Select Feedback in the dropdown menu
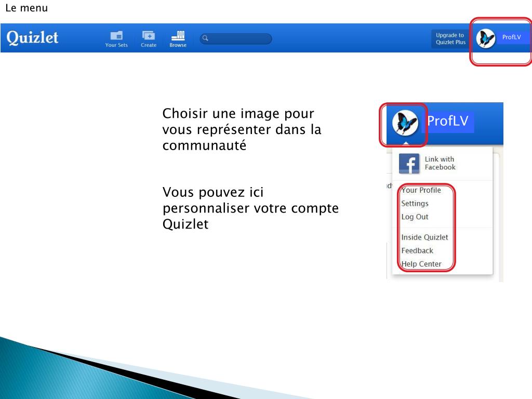Viewport: 532px width, 399px height. [x=417, y=251]
